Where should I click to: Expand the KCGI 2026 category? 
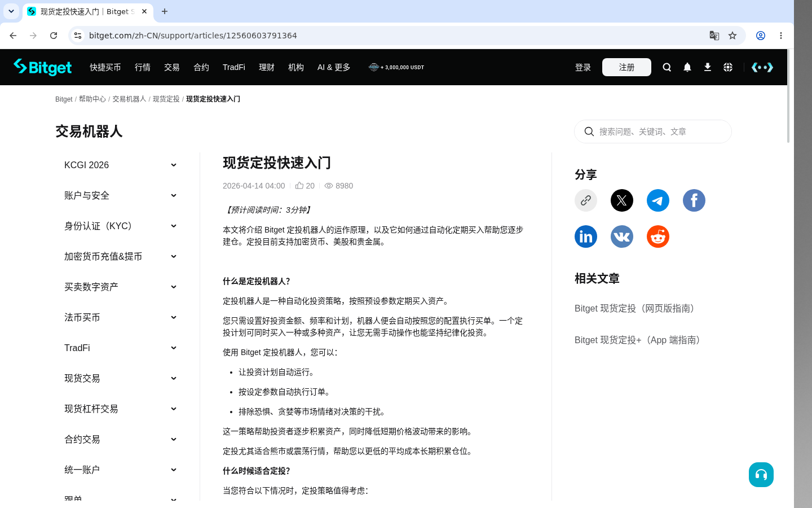pos(121,165)
